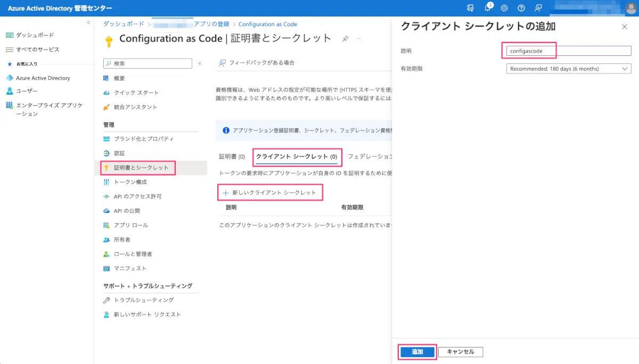The width and height of the screenshot is (639, 364).
Task: Open API の公開 menu item
Action: pos(127,211)
